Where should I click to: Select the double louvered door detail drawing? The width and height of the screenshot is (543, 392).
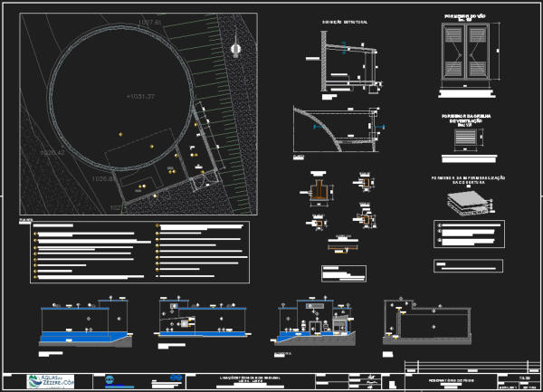coord(465,54)
